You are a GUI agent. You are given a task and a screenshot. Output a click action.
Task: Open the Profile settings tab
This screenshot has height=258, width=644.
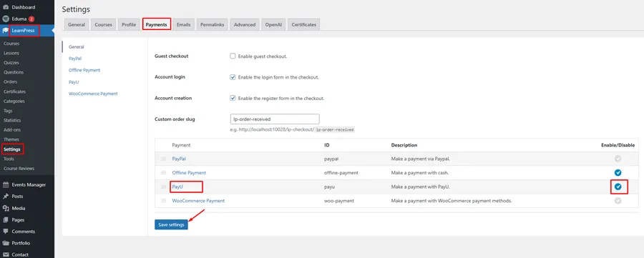[129, 24]
